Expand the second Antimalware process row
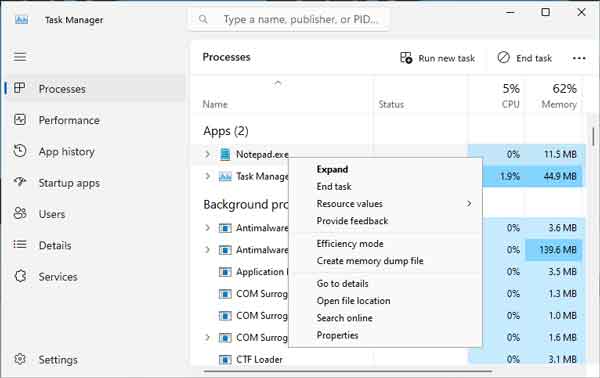The width and height of the screenshot is (600, 378). pos(207,249)
